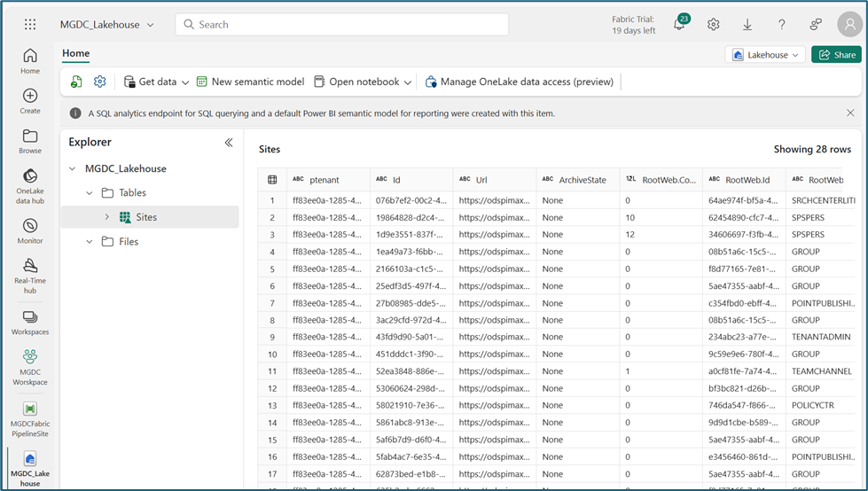Click the ptenant column header

[x=328, y=179]
